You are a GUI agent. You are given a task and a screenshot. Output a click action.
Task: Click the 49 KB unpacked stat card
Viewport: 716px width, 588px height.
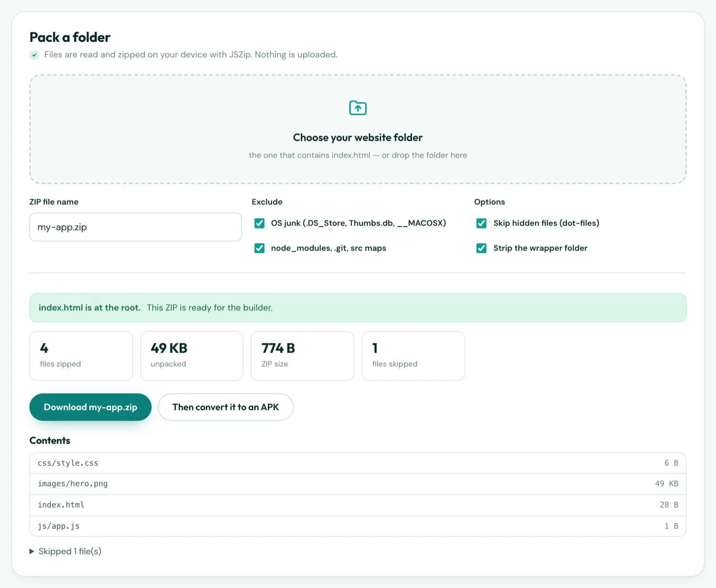tap(192, 356)
